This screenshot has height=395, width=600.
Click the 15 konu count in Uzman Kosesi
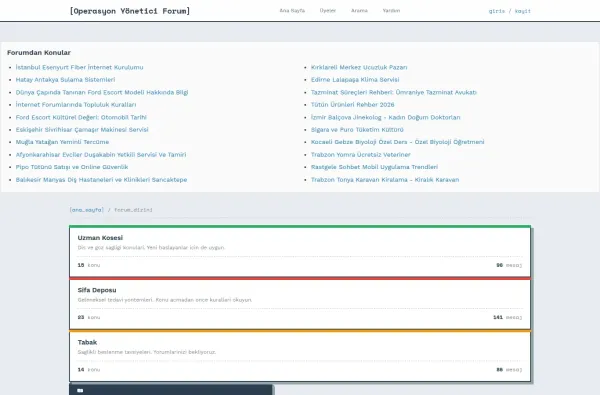coord(89,265)
